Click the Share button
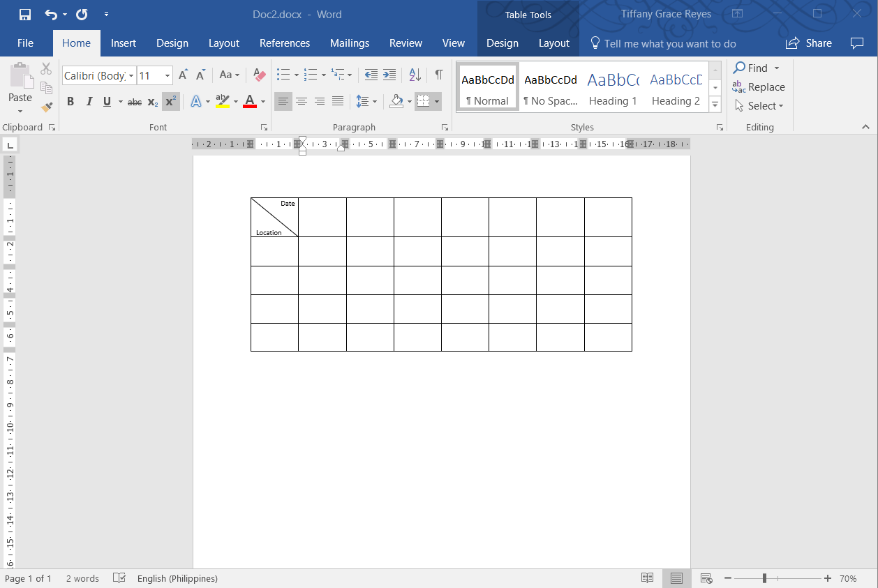The image size is (878, 588). tap(809, 43)
